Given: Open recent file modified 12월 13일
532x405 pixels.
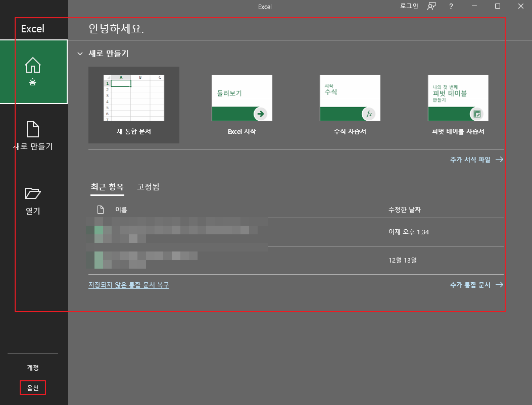Looking at the screenshot, I should pos(296,260).
